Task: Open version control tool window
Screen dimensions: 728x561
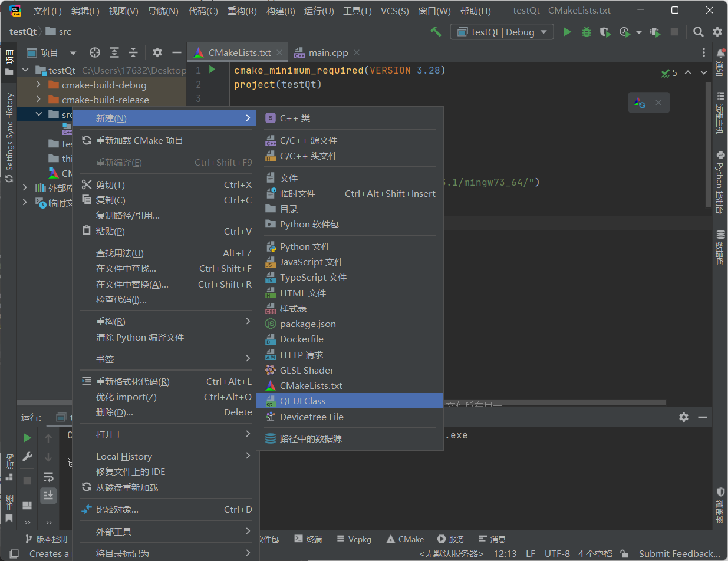Action: 46,539
